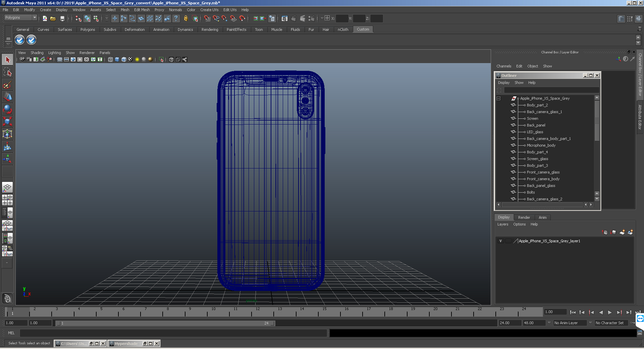Toggle isolate select in viewport
Screen dimensions: 644x349
click(x=161, y=59)
